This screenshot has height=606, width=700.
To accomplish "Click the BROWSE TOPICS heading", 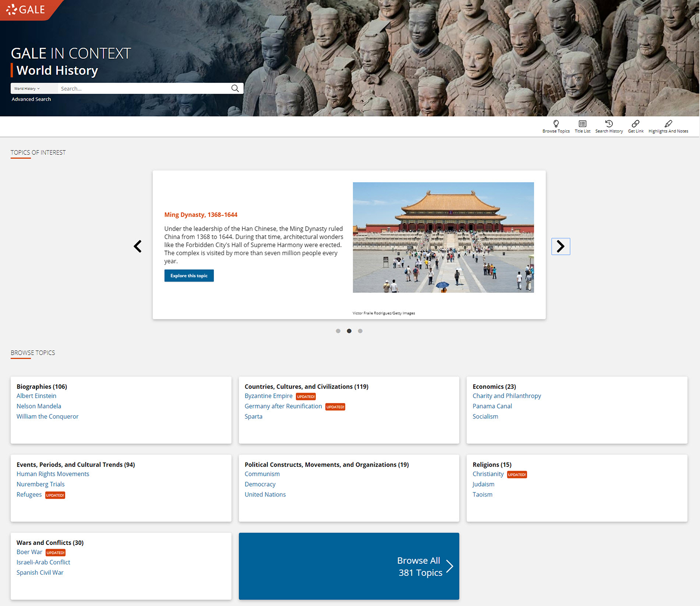I will click(x=33, y=353).
